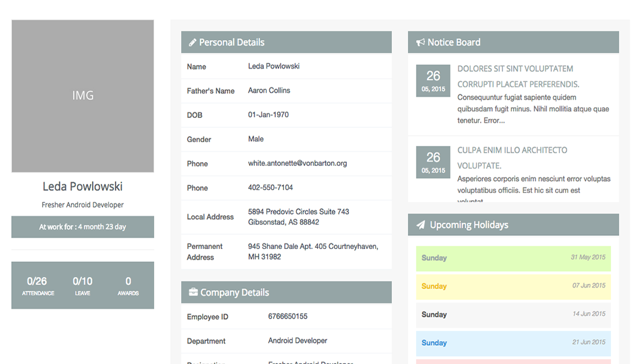This screenshot has height=364, width=637.
Task: Click the 0 Awards stat
Action: [128, 285]
